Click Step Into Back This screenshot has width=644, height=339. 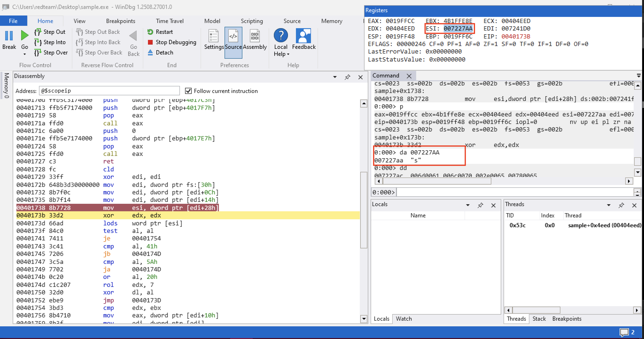pyautogui.click(x=98, y=42)
